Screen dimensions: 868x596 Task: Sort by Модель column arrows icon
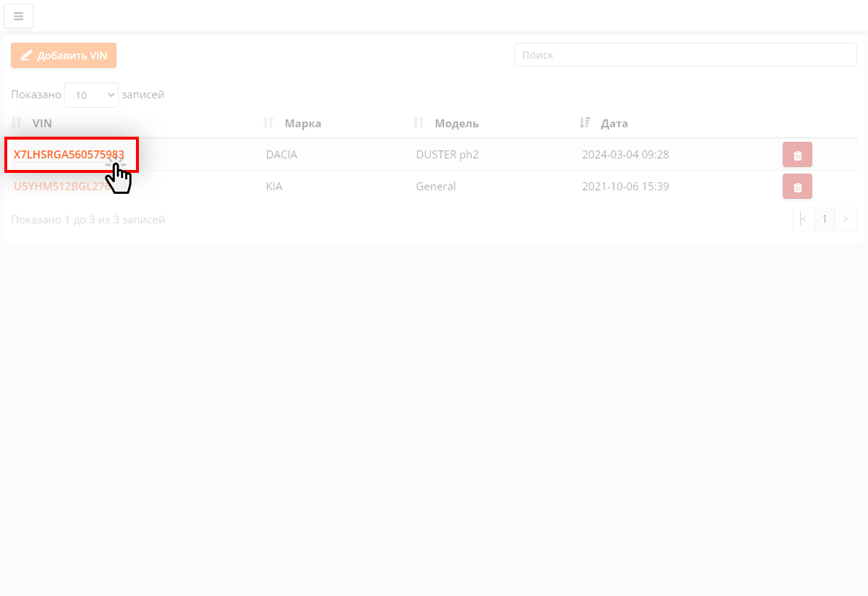coord(418,123)
